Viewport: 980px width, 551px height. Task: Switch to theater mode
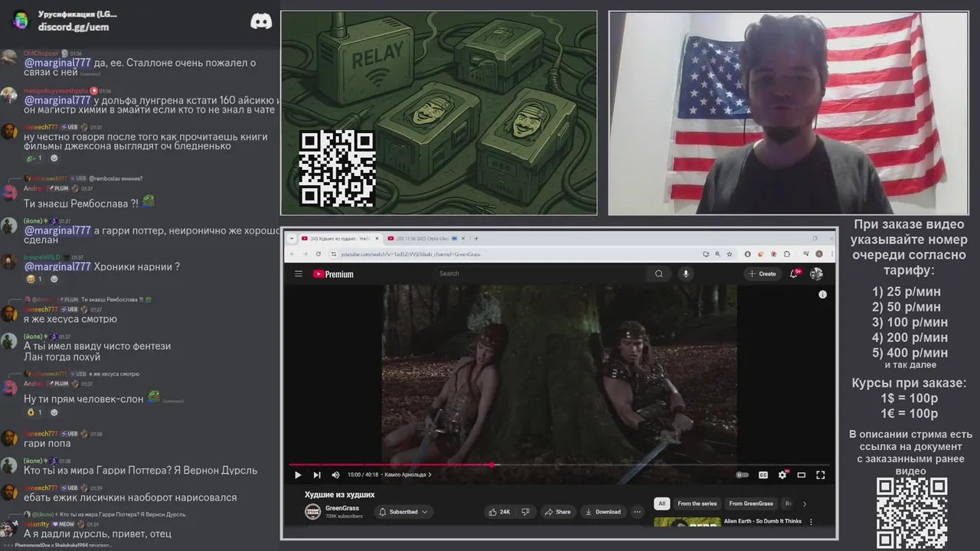(802, 474)
